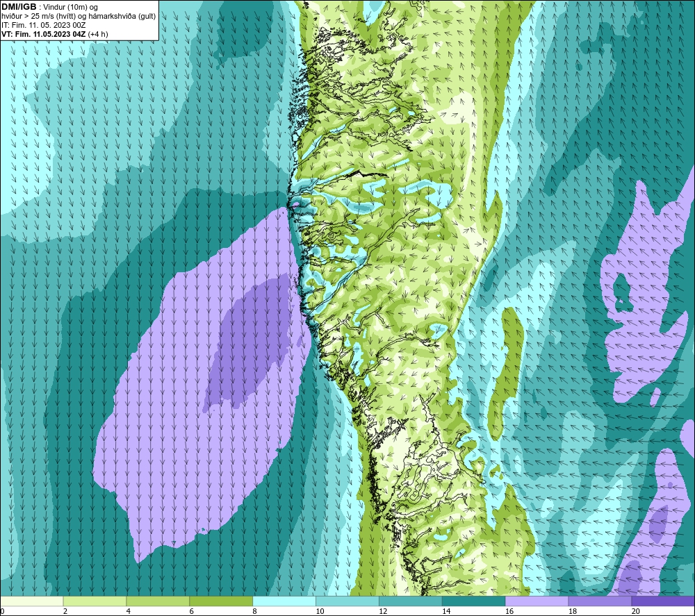The image size is (695, 616).
Task: Click the legend scale label "18"
Action: [x=573, y=612]
